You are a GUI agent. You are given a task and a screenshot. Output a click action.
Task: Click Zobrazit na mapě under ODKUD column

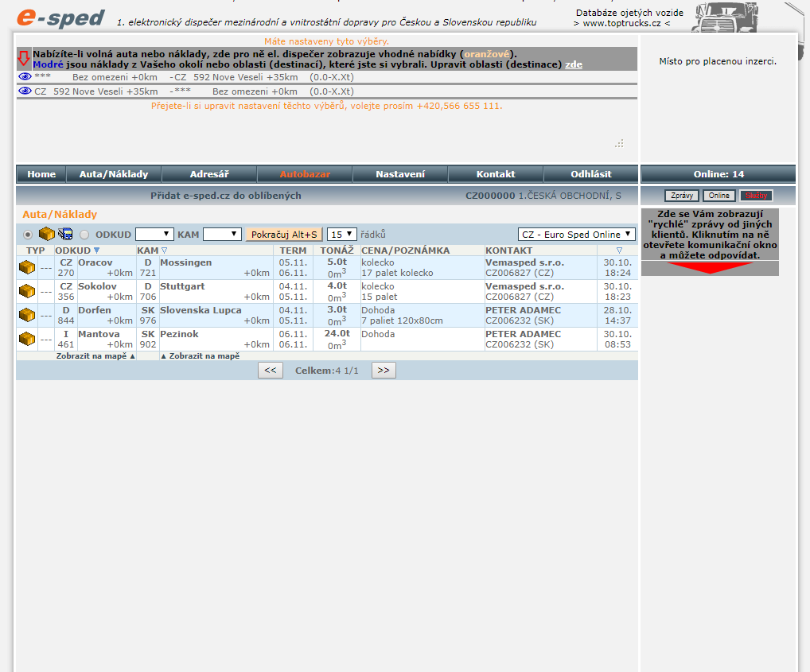point(95,356)
